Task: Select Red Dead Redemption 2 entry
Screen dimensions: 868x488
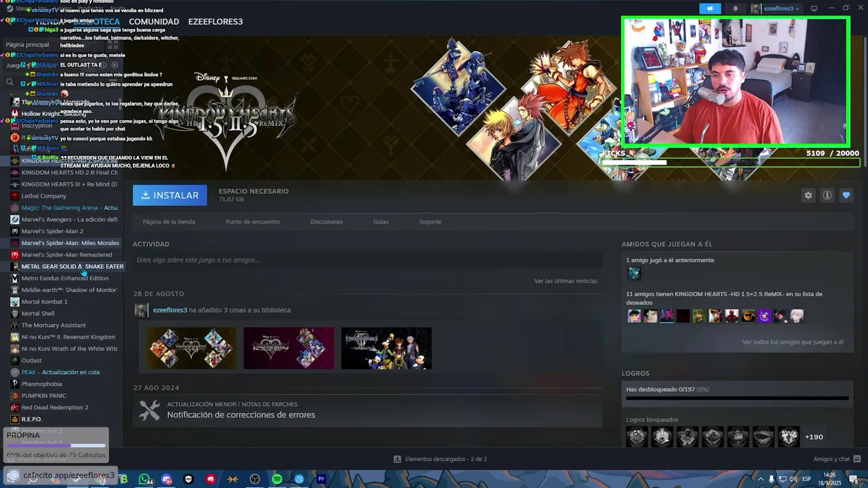Action: pos(55,407)
